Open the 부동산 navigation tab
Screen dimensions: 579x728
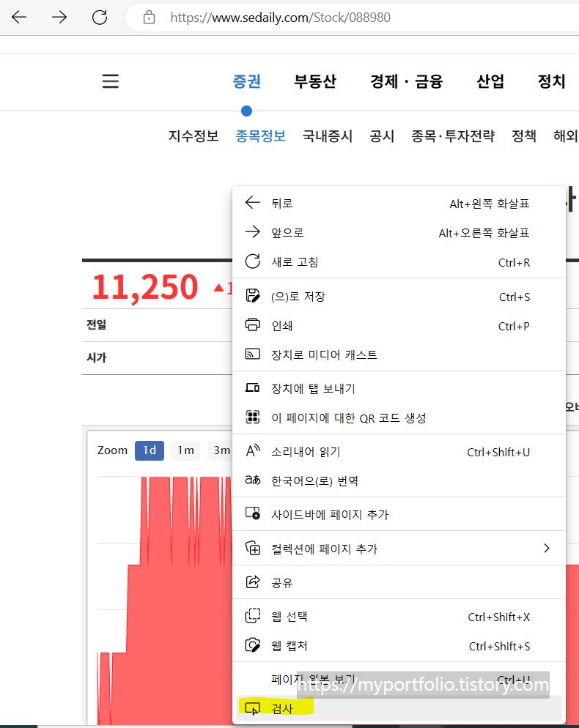click(315, 81)
